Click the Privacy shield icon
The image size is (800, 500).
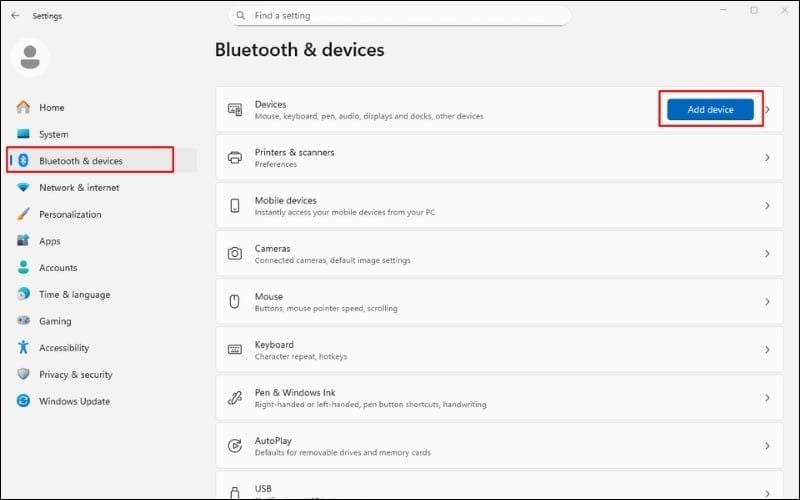[23, 374]
